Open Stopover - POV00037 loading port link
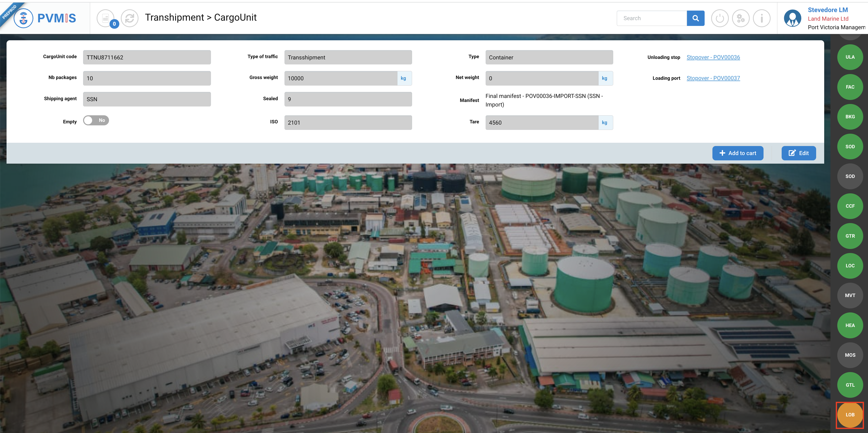 pos(713,78)
